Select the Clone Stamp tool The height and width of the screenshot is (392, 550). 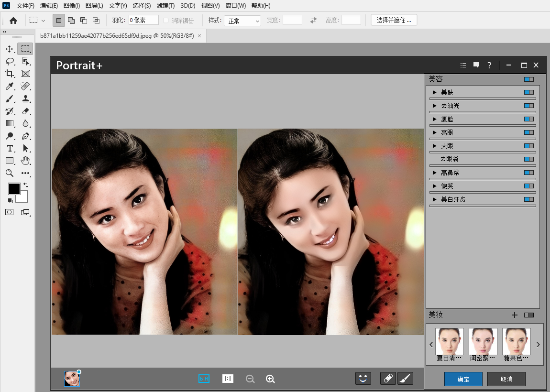pyautogui.click(x=26, y=98)
